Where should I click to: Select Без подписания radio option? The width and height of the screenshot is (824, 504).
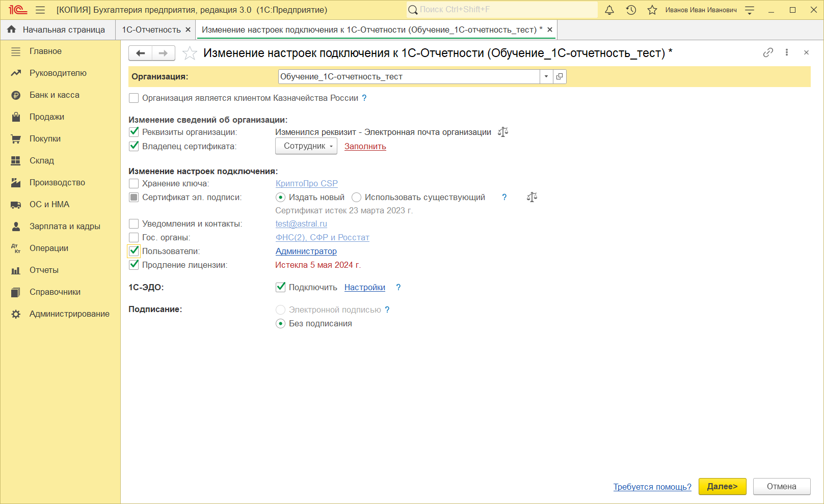tap(281, 324)
